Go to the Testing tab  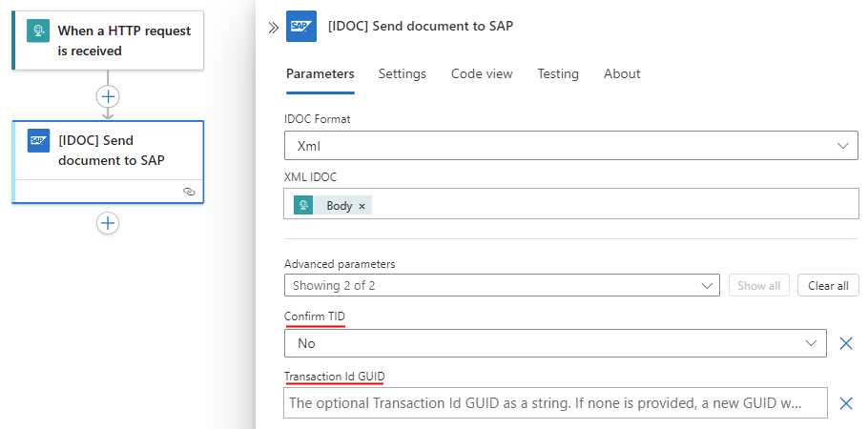(x=558, y=73)
